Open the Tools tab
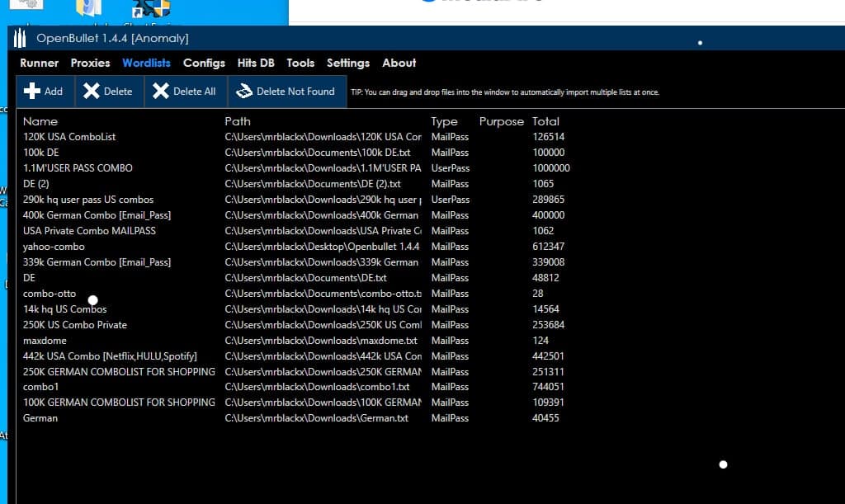 pyautogui.click(x=300, y=63)
